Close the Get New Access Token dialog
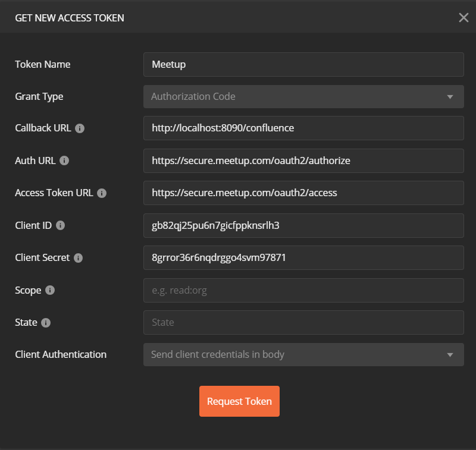The width and height of the screenshot is (476, 450). [x=464, y=18]
